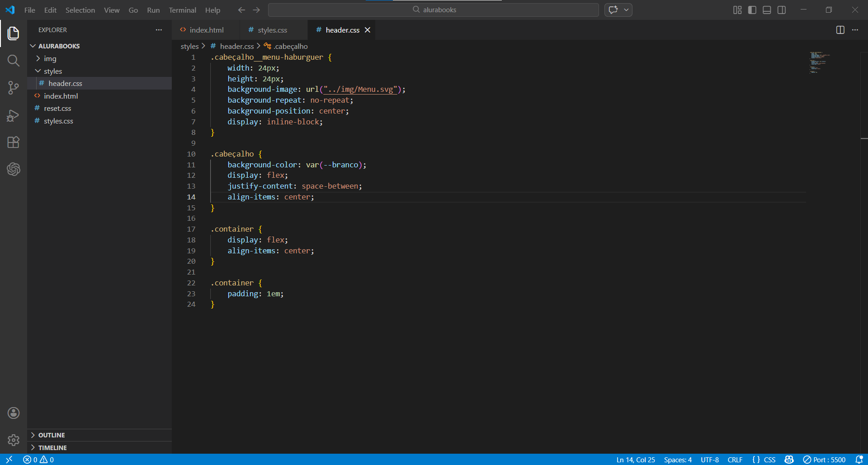
Task: Switch to the styles.css tab
Action: pyautogui.click(x=272, y=30)
